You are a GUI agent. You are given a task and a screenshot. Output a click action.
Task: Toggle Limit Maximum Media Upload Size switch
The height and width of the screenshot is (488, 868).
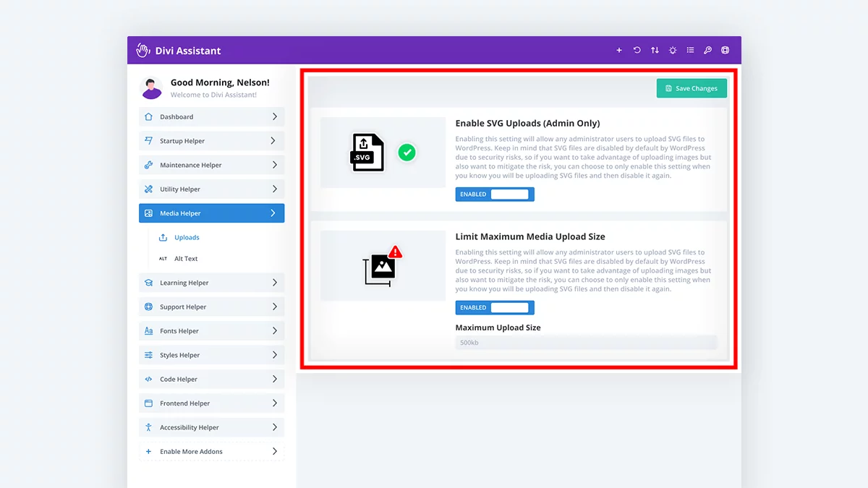click(x=495, y=308)
